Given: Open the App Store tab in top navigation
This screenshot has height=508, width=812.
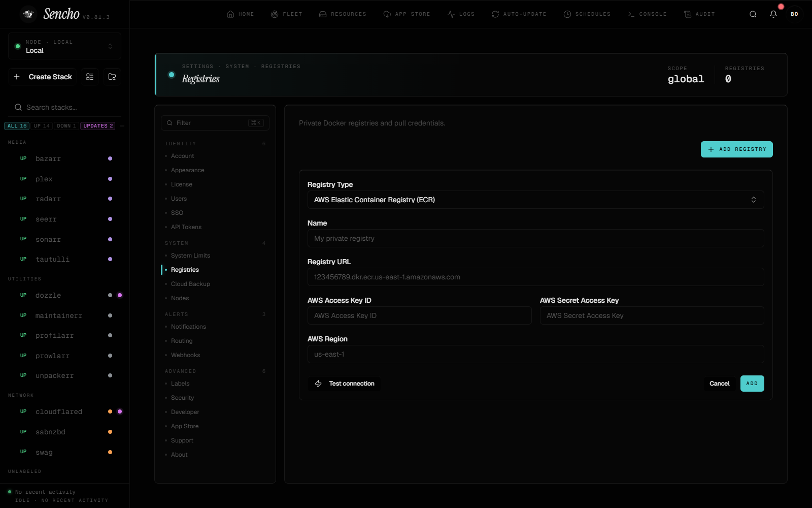Looking at the screenshot, I should [x=407, y=14].
